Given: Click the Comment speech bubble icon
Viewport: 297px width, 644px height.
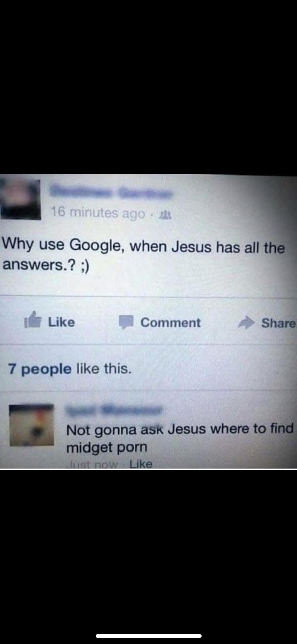Looking at the screenshot, I should tap(126, 323).
